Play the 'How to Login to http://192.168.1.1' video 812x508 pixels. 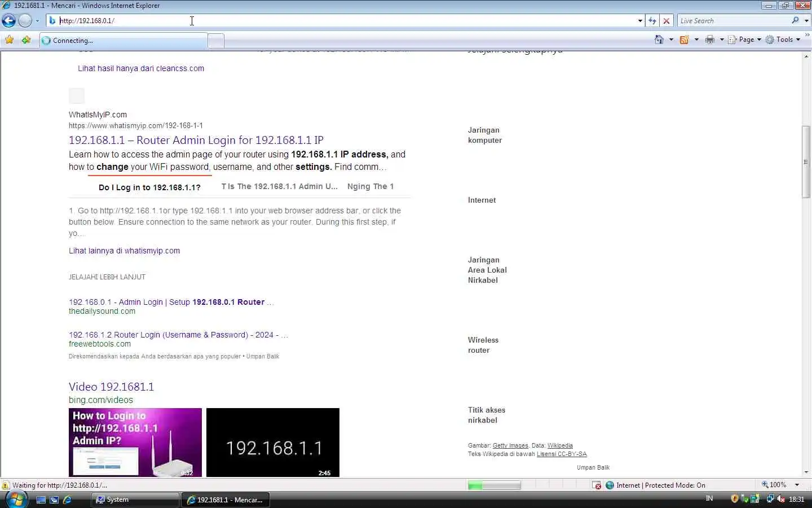[135, 443]
